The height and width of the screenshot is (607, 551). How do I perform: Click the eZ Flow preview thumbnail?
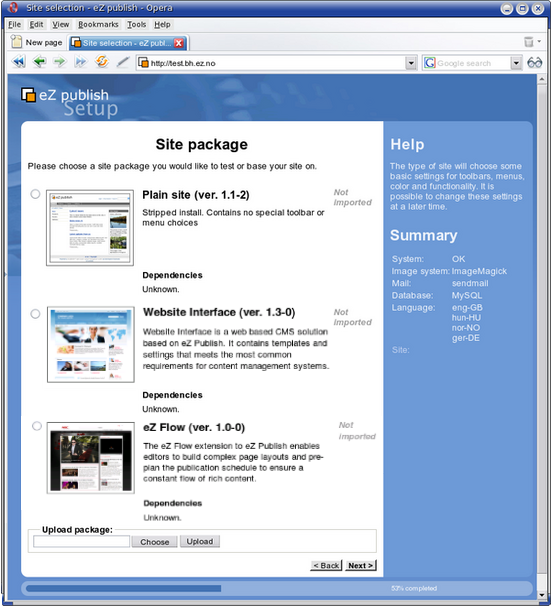coord(91,458)
